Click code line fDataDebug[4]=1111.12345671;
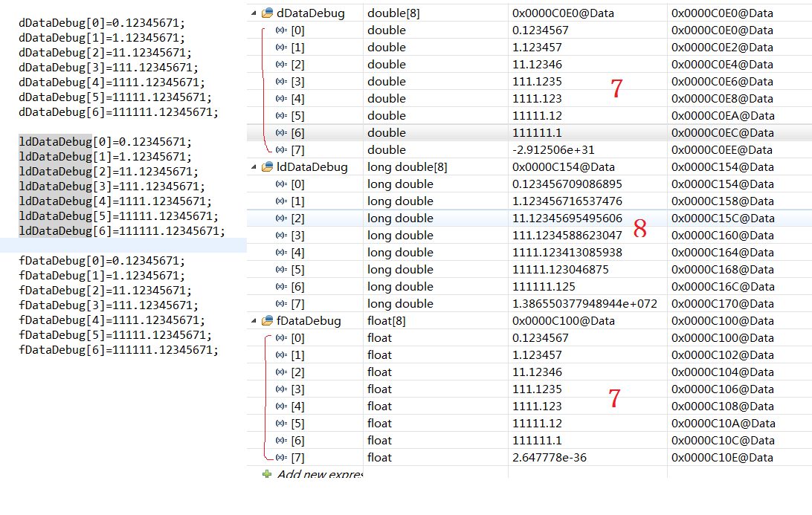The height and width of the screenshot is (515, 812). point(112,320)
